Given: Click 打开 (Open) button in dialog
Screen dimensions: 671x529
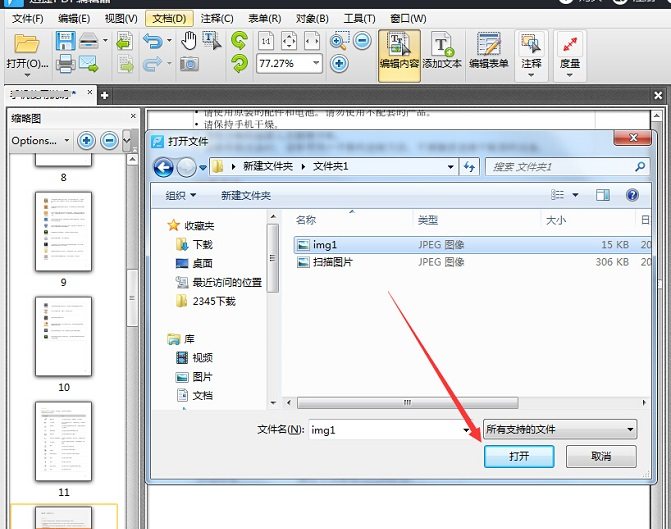Looking at the screenshot, I should coord(519,456).
